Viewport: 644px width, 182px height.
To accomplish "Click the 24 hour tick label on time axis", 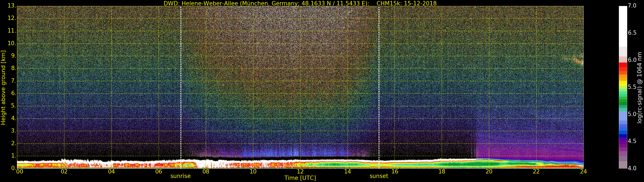I will (583, 172).
